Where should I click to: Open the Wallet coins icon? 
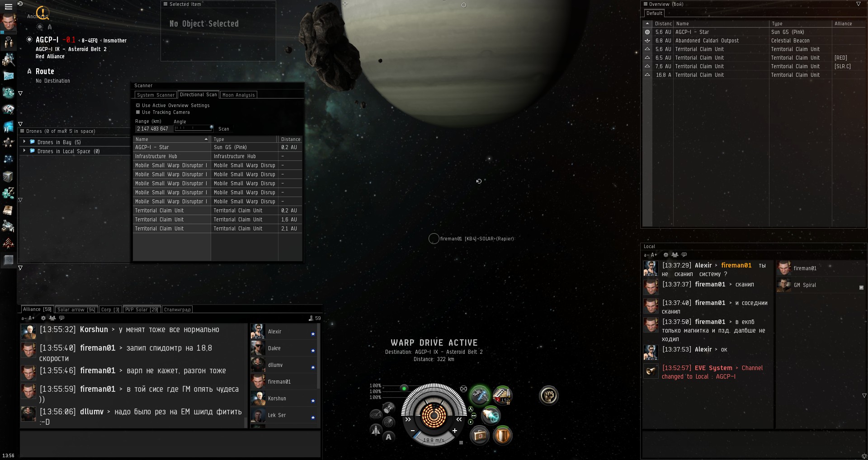[x=8, y=193]
